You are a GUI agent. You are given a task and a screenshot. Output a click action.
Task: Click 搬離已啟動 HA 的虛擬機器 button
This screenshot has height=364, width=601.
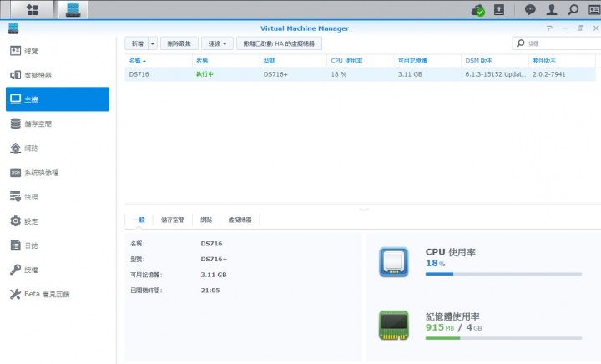pyautogui.click(x=279, y=43)
